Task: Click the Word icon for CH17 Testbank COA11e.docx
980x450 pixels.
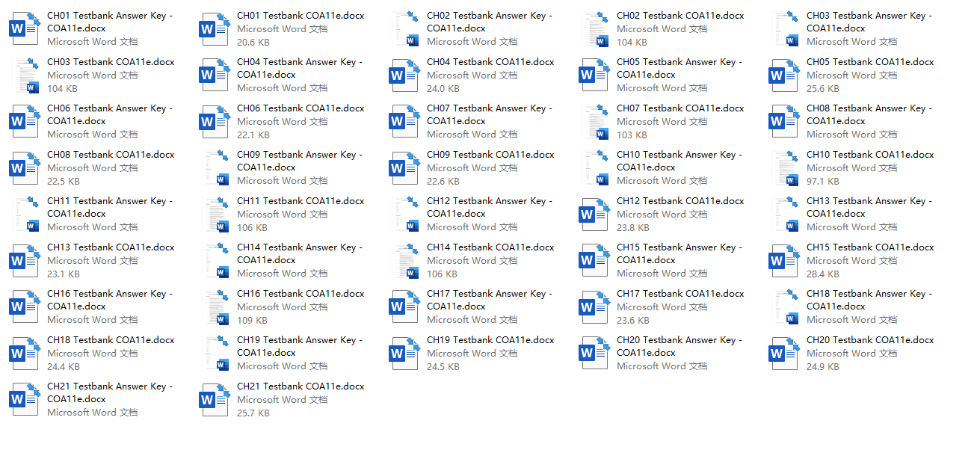Action: (594, 306)
